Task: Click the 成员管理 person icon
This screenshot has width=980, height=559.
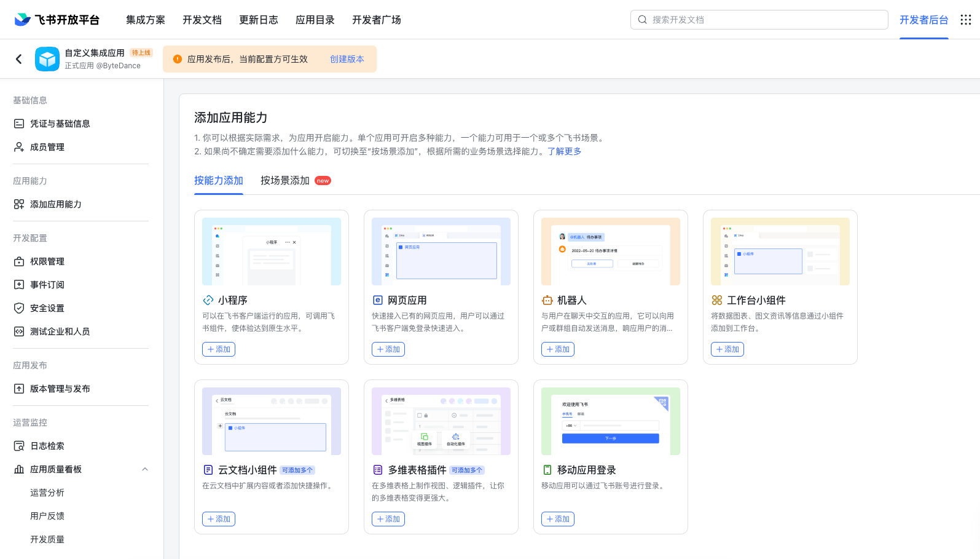Action: click(19, 147)
